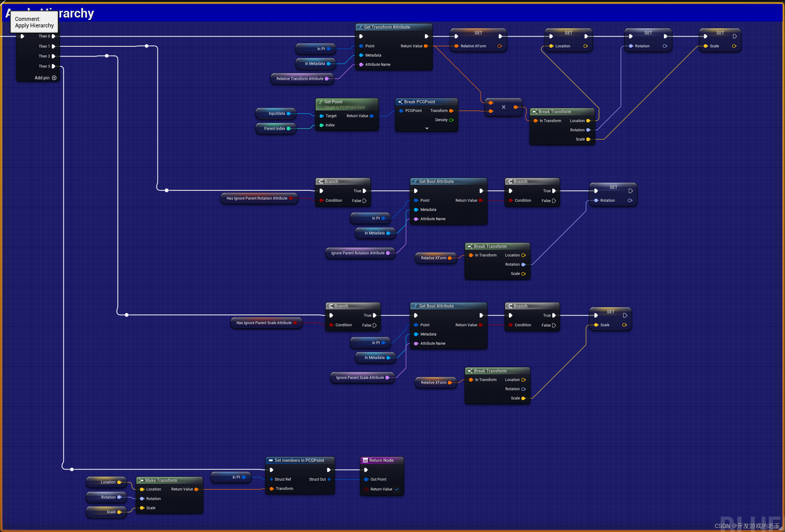Click the Density output pin on Break PCGPoint
The width and height of the screenshot is (785, 532).
[x=451, y=120]
